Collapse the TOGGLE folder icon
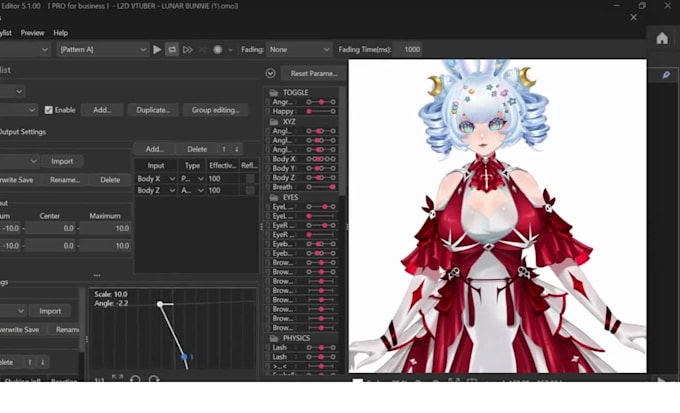This screenshot has width=680, height=413. [x=274, y=92]
